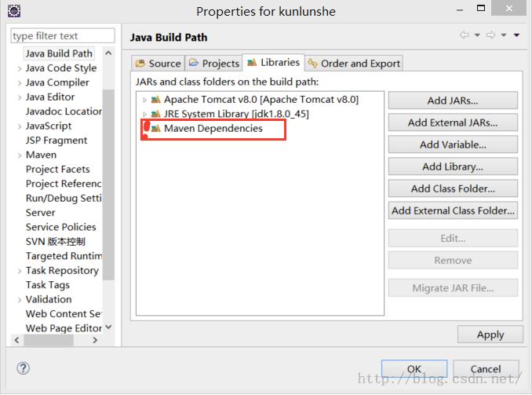Viewport: 532px width, 395px height.
Task: Click the Apache Tomcat v8.0 library icon
Action: [155, 100]
